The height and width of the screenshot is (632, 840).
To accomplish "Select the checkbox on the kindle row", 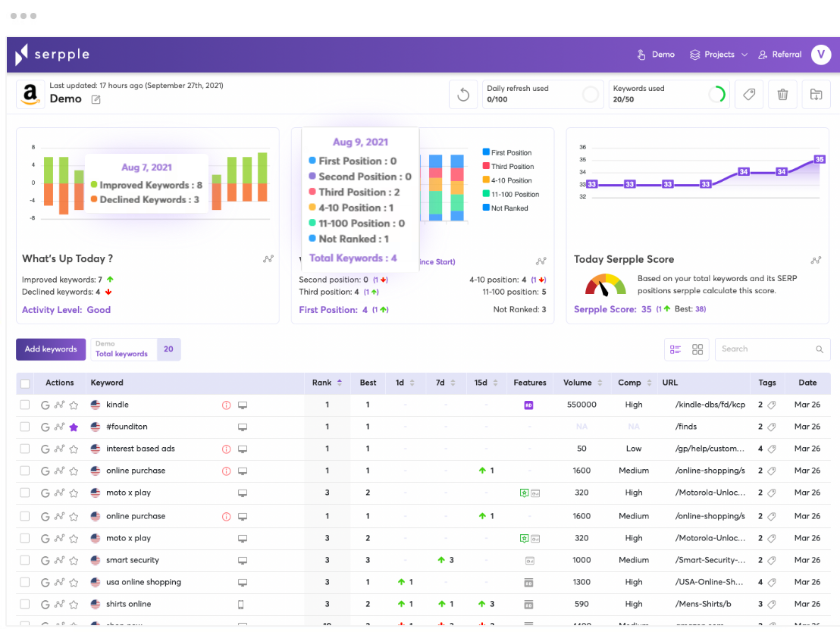I will click(25, 405).
